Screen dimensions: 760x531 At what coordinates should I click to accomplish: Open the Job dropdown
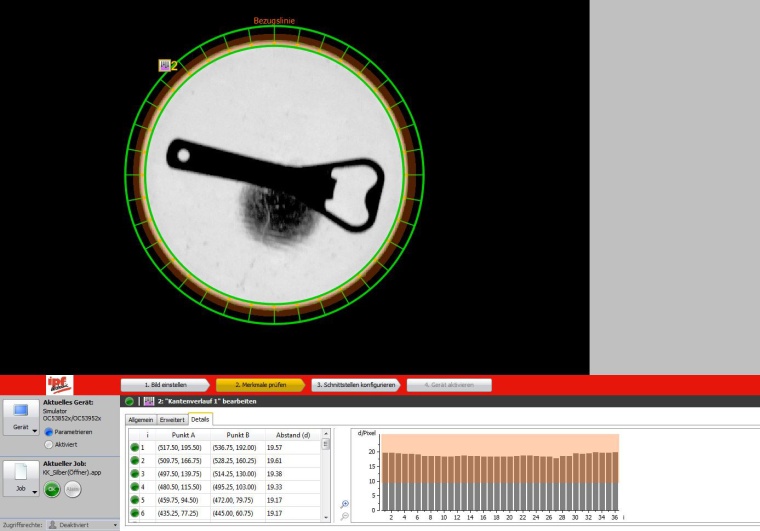tap(22, 489)
